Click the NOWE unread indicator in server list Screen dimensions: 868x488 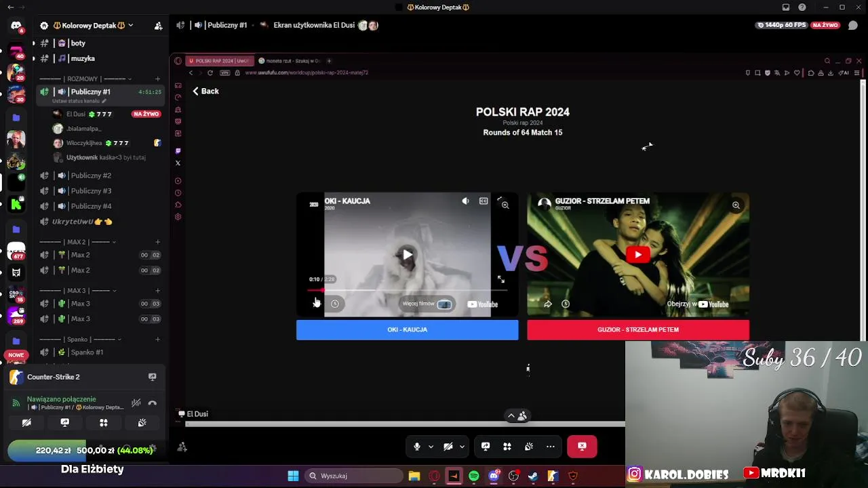[16, 354]
